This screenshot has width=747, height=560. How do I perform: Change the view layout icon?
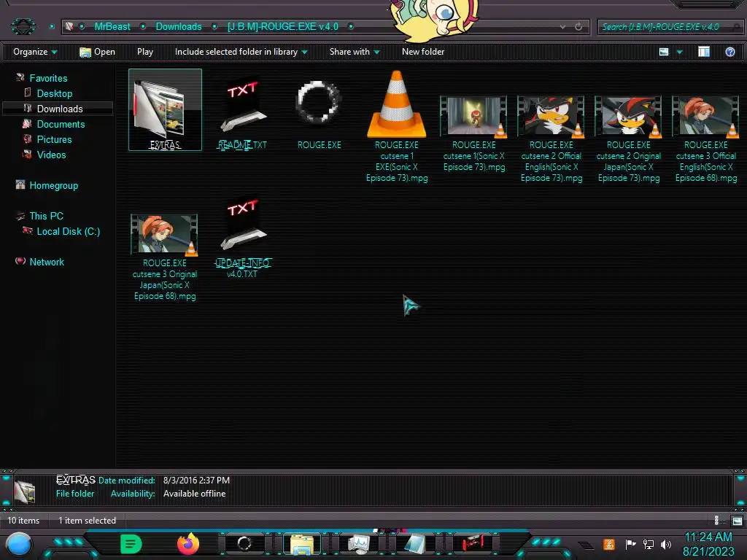[x=664, y=52]
